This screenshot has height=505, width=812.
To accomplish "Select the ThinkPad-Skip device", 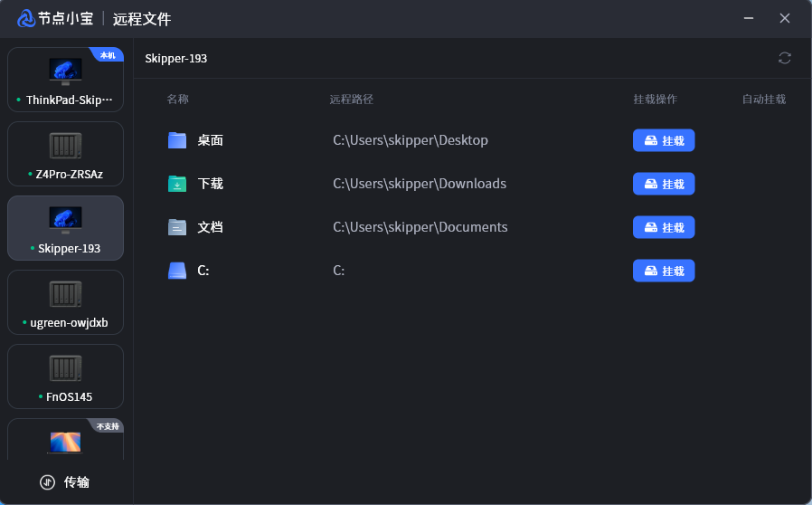I will [x=65, y=80].
